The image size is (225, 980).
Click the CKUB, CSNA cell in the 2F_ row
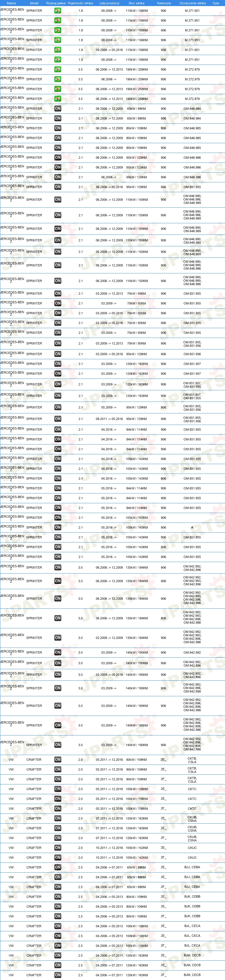(192, 838)
